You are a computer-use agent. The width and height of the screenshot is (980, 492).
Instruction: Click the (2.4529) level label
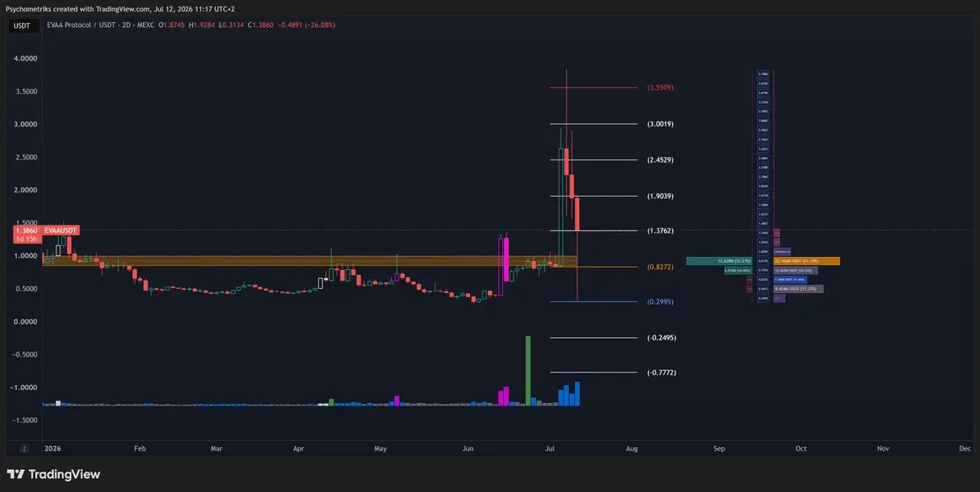(660, 160)
